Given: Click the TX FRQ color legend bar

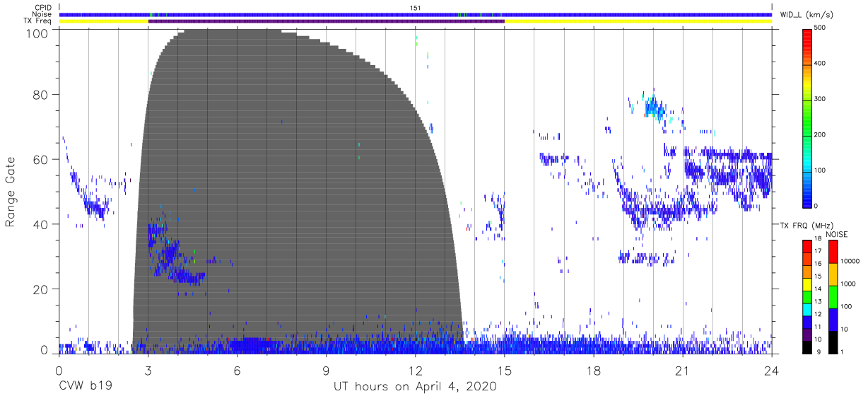Looking at the screenshot, I should [807, 296].
